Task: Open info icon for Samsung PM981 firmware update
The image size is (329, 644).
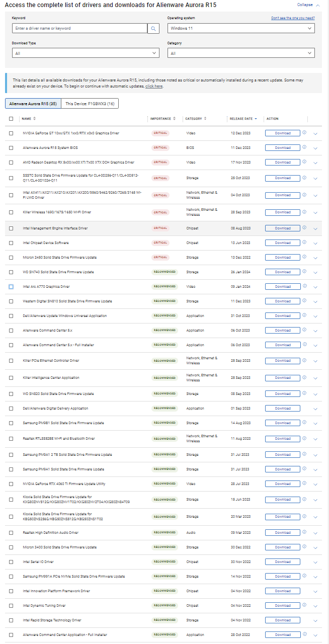Action: pos(304,422)
